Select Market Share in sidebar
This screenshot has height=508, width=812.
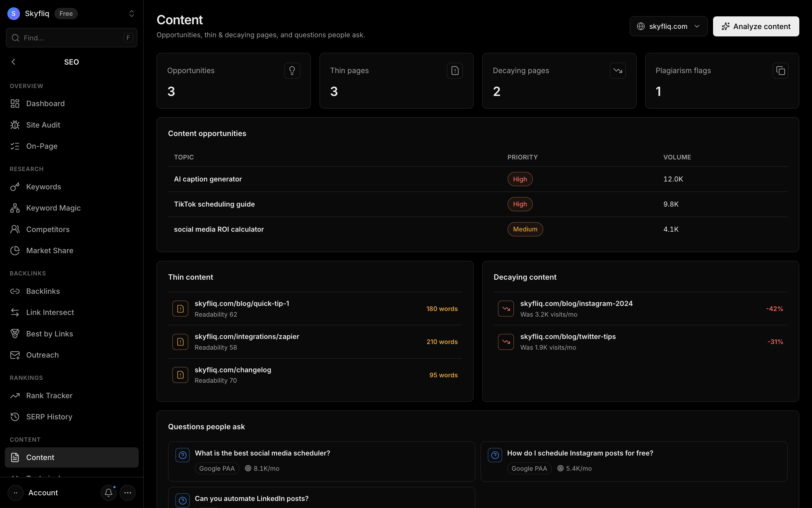click(71, 250)
